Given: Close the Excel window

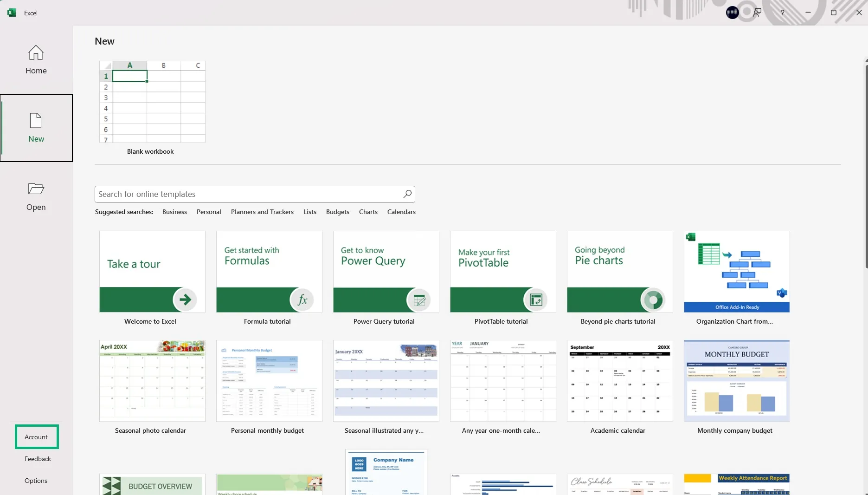Looking at the screenshot, I should click(x=859, y=13).
